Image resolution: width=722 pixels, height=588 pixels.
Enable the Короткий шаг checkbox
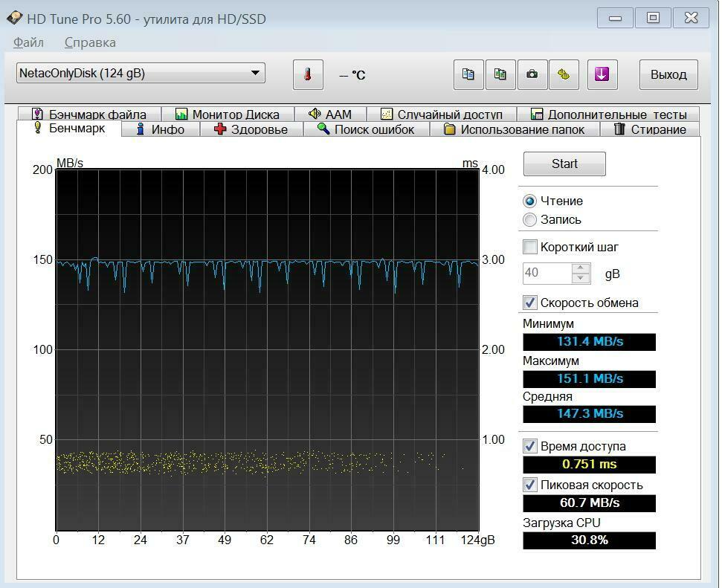tap(530, 247)
